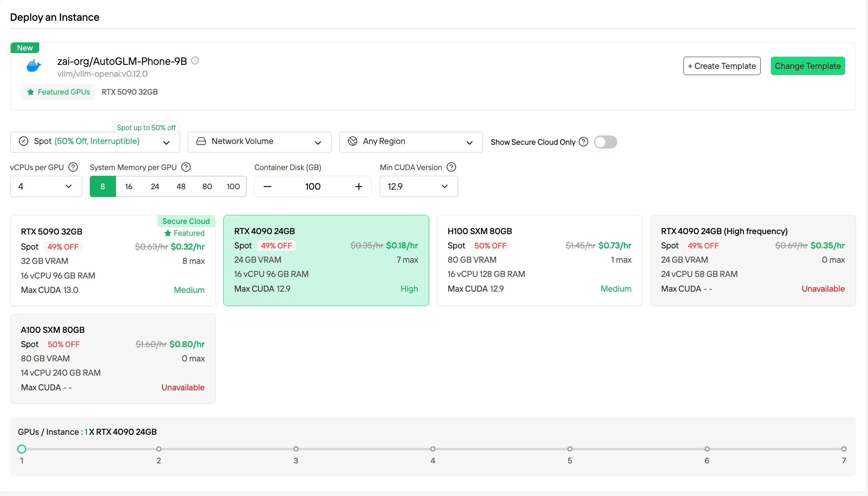Toggle Show Secure Cloud Only switch

point(605,142)
